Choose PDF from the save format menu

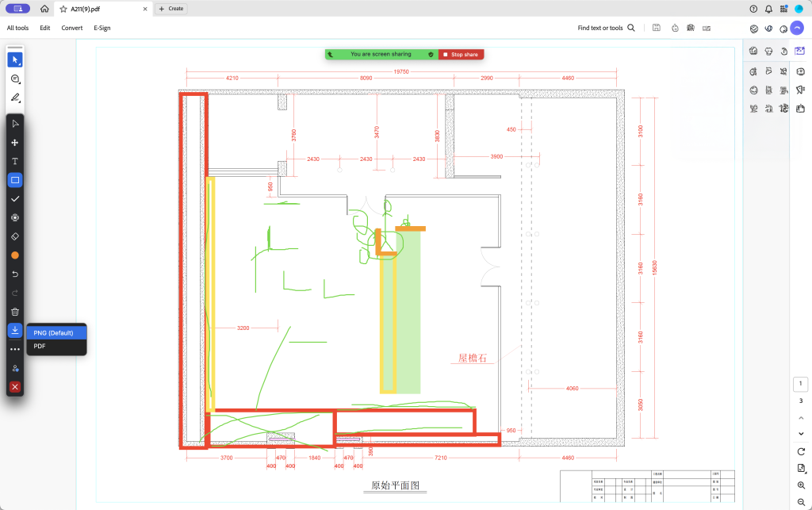coord(40,347)
